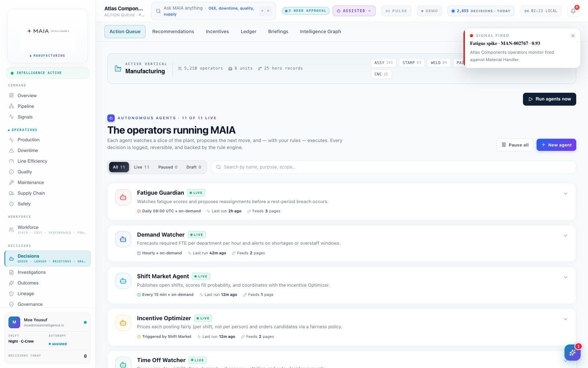Click the Supply Chain truck icon
588x368 pixels.
pos(11,193)
